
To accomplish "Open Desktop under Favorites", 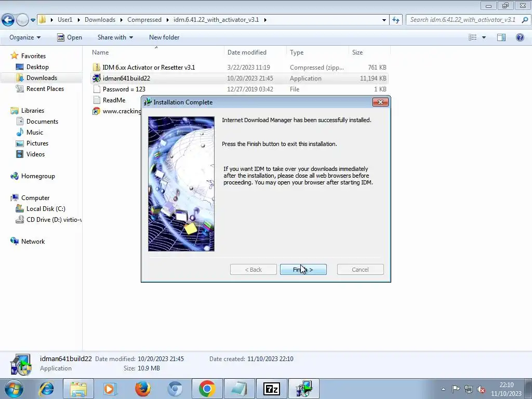I will point(37,67).
